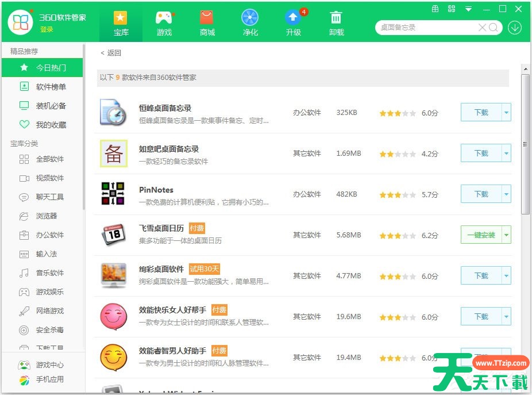Select the 音乐软件 category

[42, 273]
